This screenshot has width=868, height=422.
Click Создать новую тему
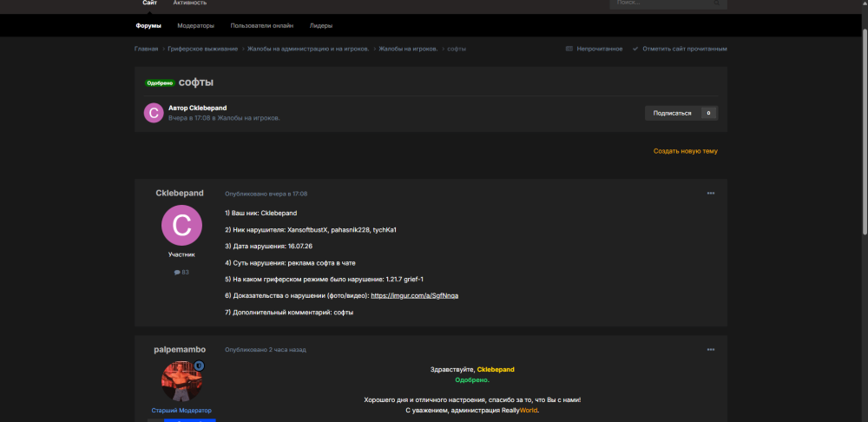686,150
